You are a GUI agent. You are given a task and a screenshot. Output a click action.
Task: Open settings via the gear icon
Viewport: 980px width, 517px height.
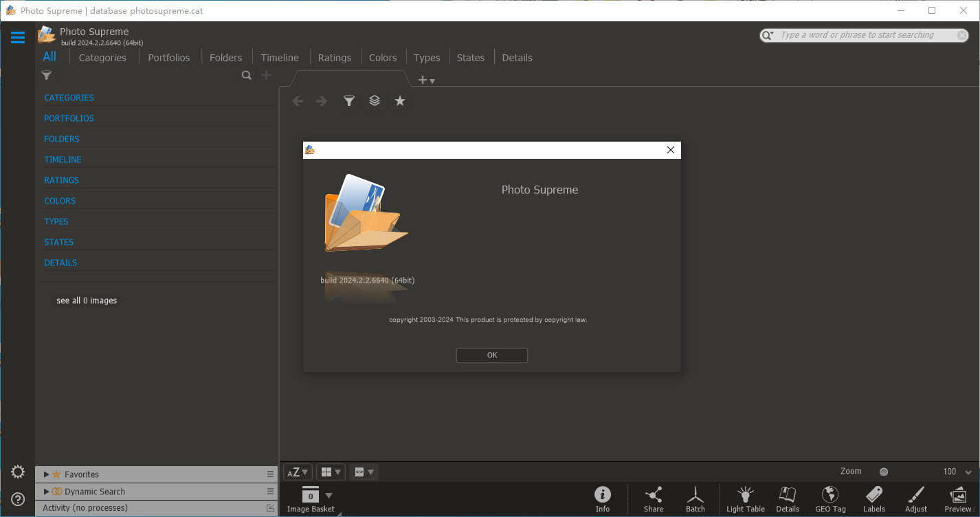pos(18,472)
